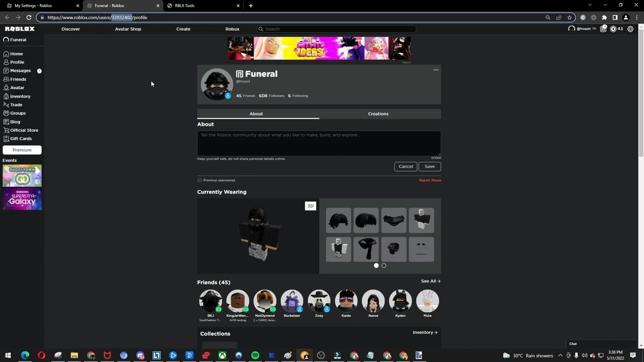Open friend Bucketeer's avatar
644x362 pixels.
click(x=292, y=301)
